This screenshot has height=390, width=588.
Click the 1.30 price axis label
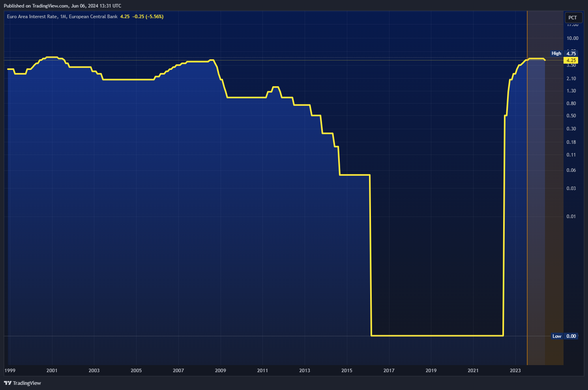coord(571,91)
